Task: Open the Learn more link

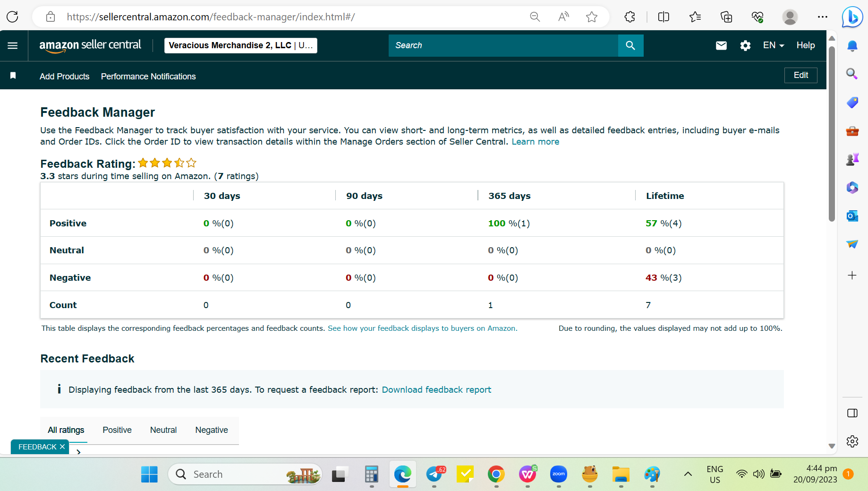Action: (536, 142)
